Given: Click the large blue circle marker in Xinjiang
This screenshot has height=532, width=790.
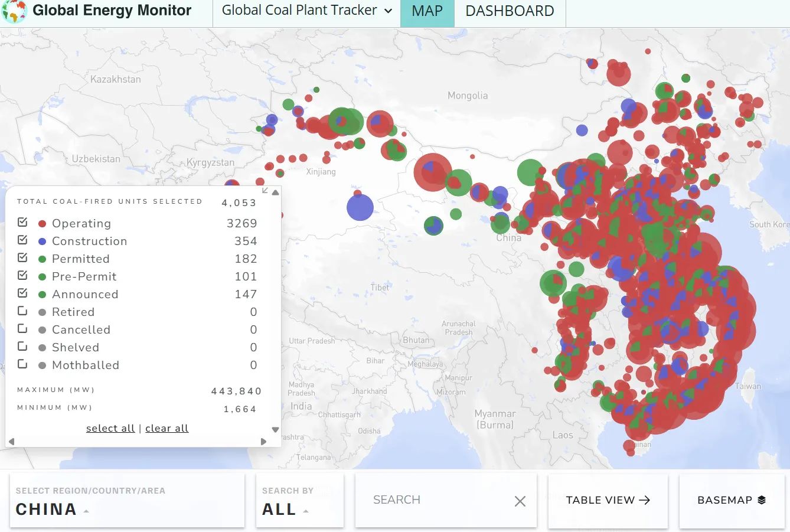Looking at the screenshot, I should point(360,208).
